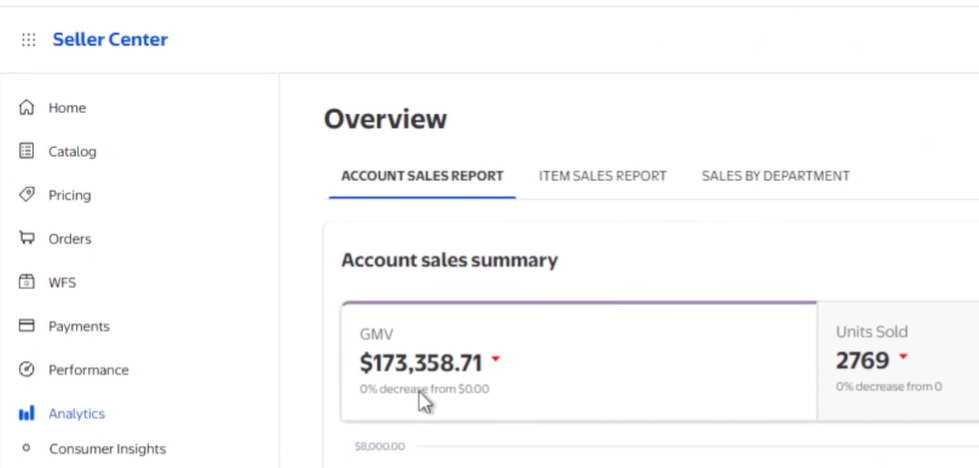Select the Units Sold summary card
Screen dimensions: 979x468
pyautogui.click(x=897, y=360)
